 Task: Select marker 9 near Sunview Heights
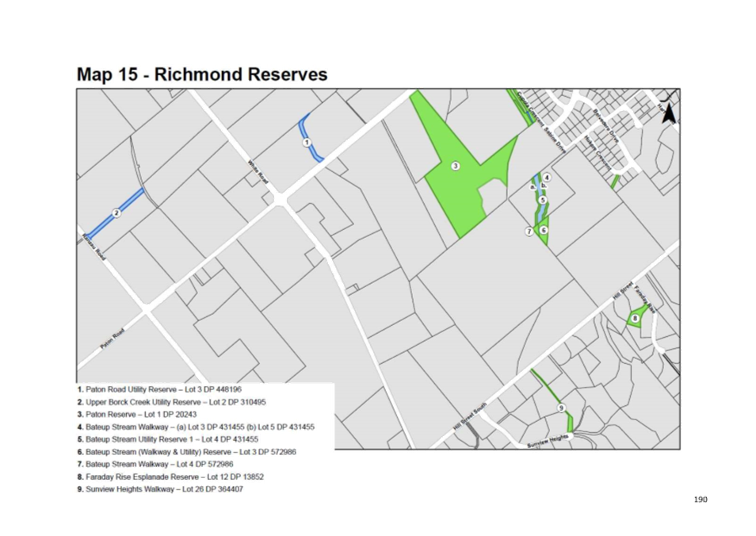[561, 408]
